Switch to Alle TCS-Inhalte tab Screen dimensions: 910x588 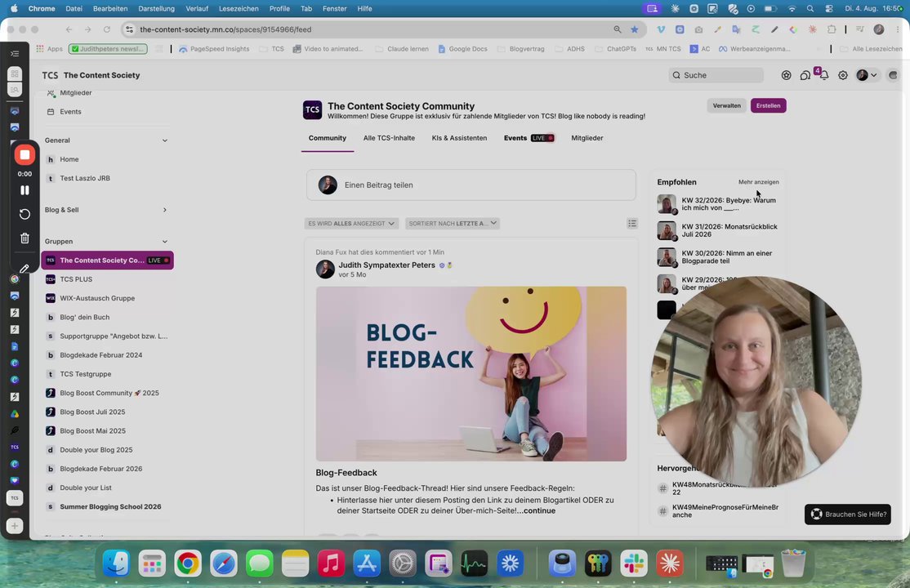(x=389, y=138)
